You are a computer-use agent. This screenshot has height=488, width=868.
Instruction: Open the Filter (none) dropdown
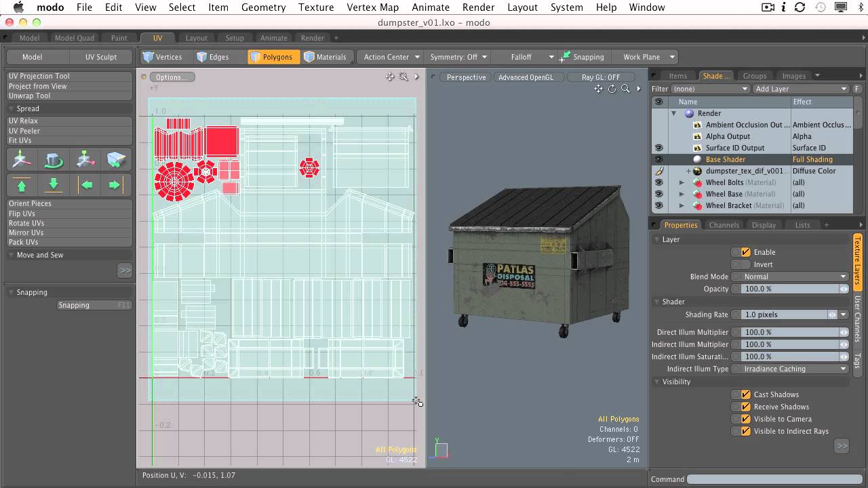[710, 89]
